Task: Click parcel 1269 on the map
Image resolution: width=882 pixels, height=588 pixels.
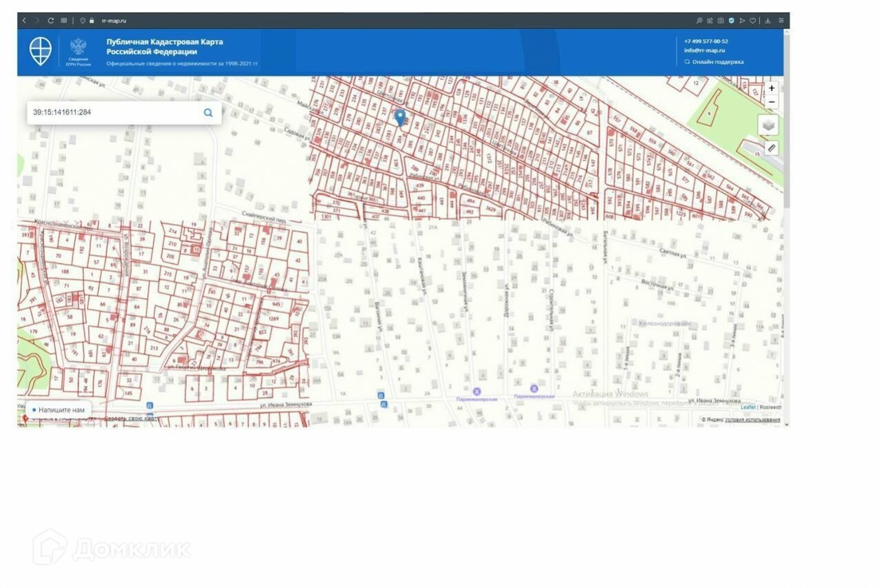Action: point(274,319)
